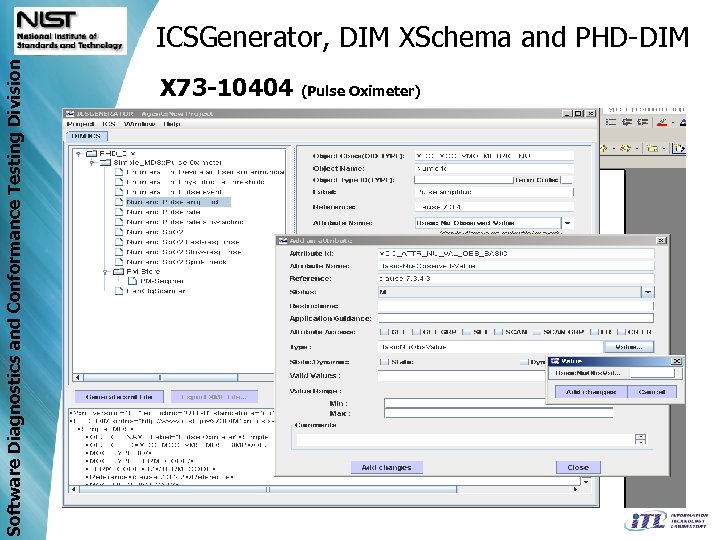The width and height of the screenshot is (720, 540).
Task: Click Add changes in Value popup
Action: 591,392
